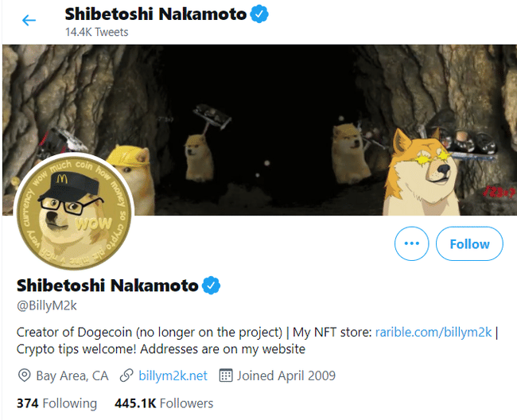Click the chain link icon before billym2k.net
Screen dimensions: 517x420
(126, 375)
